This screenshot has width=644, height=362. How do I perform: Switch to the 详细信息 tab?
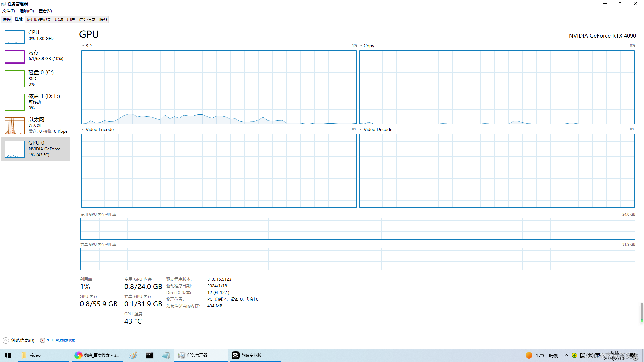87,19
